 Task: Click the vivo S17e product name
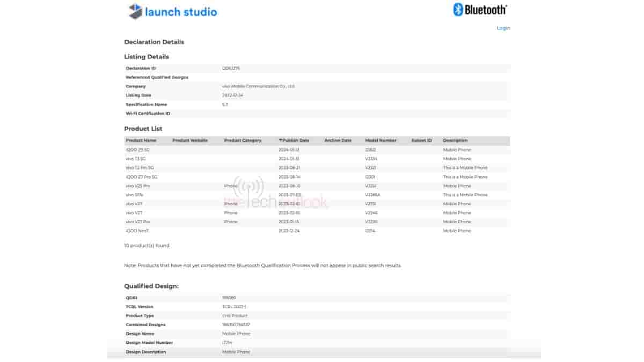134,195
